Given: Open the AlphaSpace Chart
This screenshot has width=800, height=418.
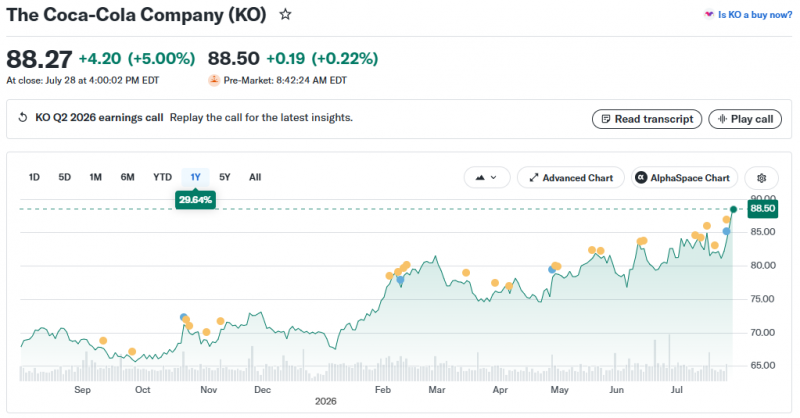Looking at the screenshot, I should click(x=684, y=178).
